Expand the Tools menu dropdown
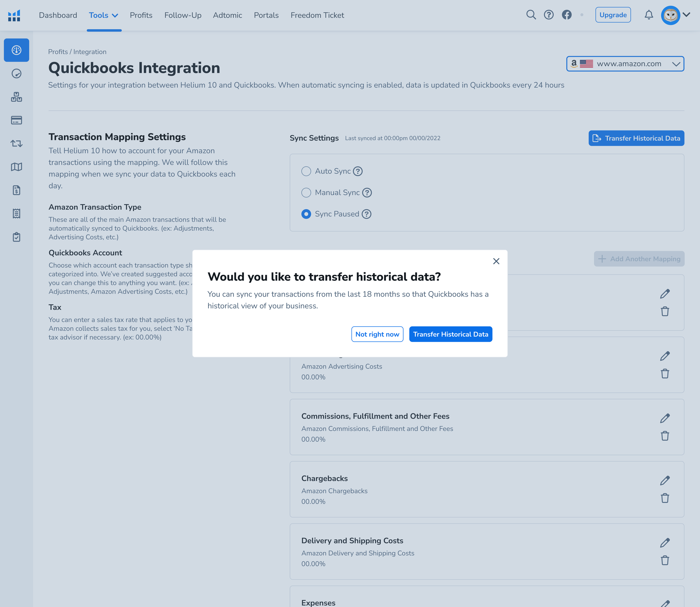The height and width of the screenshot is (607, 700). pyautogui.click(x=103, y=15)
